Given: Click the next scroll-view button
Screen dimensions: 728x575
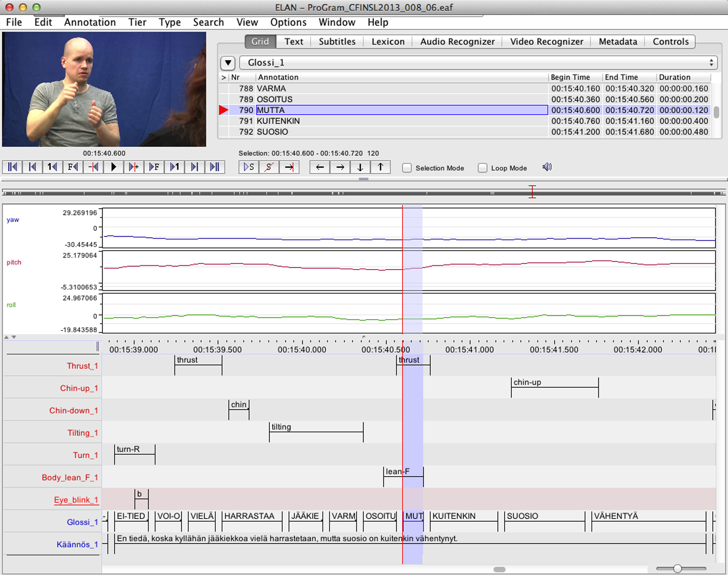Looking at the screenshot, I should [194, 167].
